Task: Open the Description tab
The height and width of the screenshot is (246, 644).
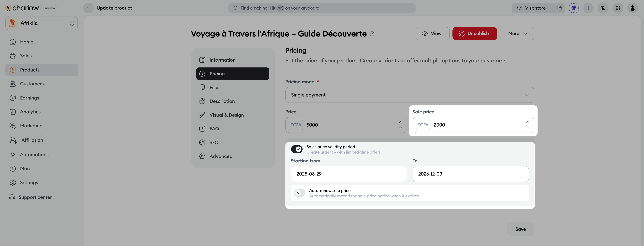Action: point(232,101)
